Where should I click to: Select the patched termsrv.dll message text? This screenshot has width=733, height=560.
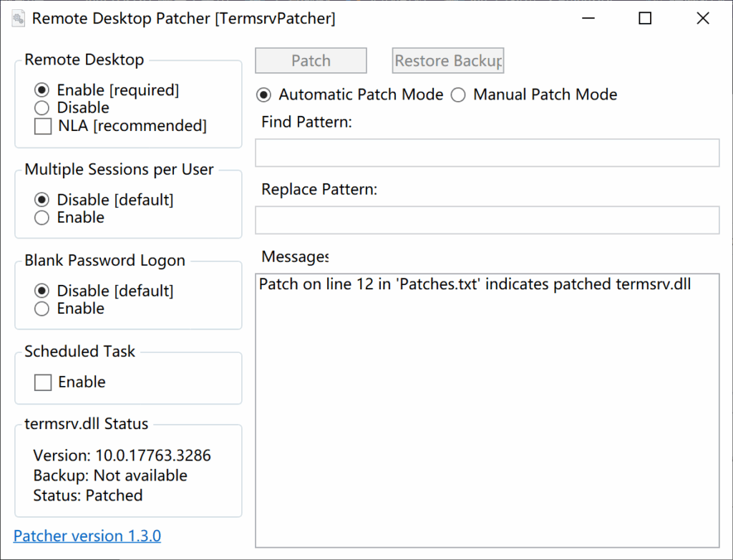pyautogui.click(x=476, y=284)
